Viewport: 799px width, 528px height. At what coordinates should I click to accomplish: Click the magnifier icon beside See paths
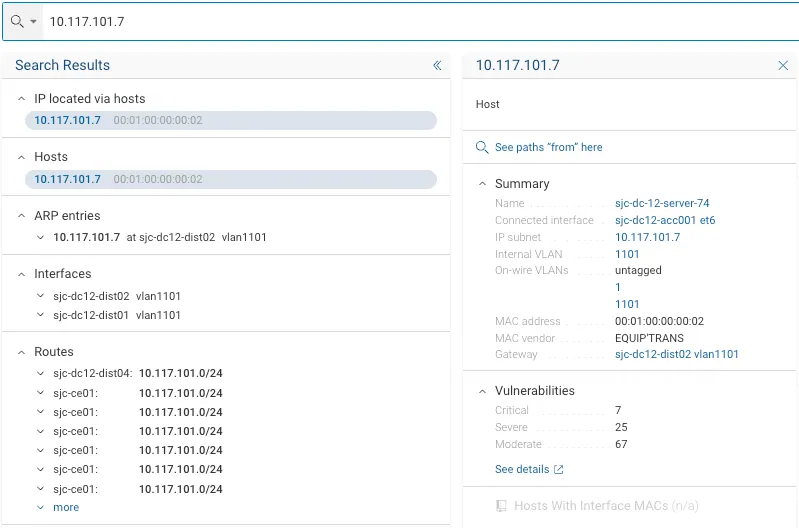point(482,147)
